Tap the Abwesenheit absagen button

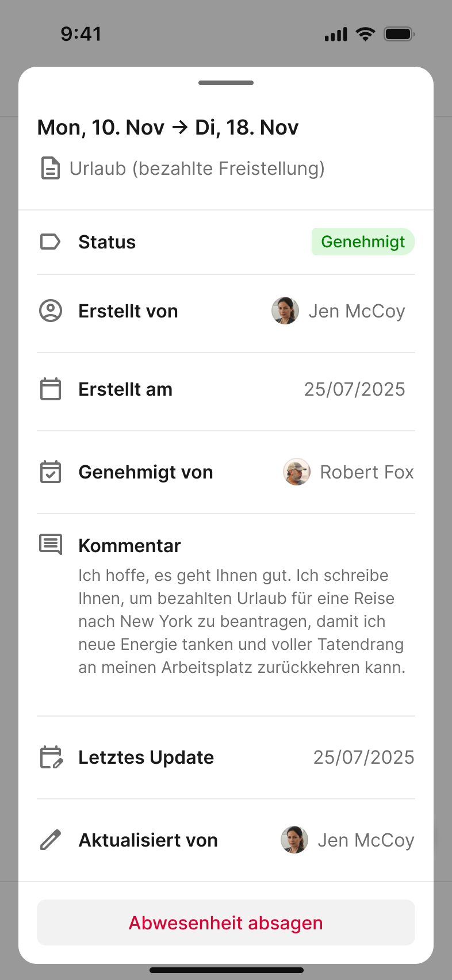click(226, 922)
